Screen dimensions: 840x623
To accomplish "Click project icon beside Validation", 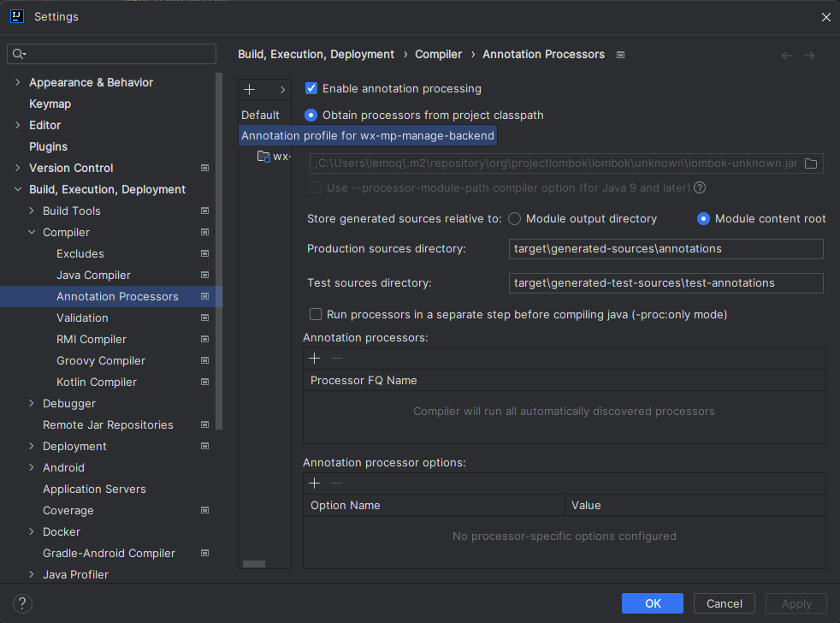I will click(x=204, y=317).
